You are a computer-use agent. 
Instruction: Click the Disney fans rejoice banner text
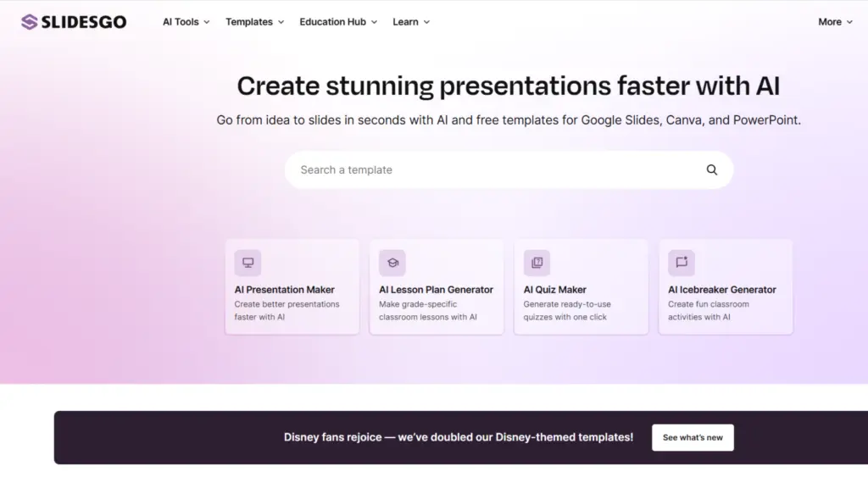[459, 437]
